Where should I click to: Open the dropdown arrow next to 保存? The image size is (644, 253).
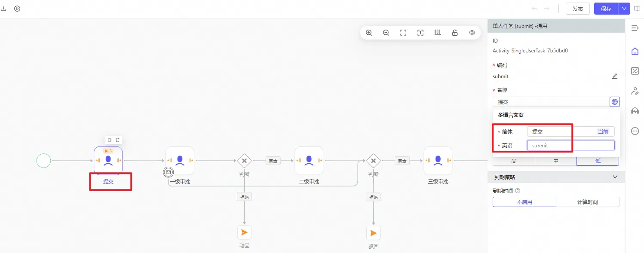[624, 9]
